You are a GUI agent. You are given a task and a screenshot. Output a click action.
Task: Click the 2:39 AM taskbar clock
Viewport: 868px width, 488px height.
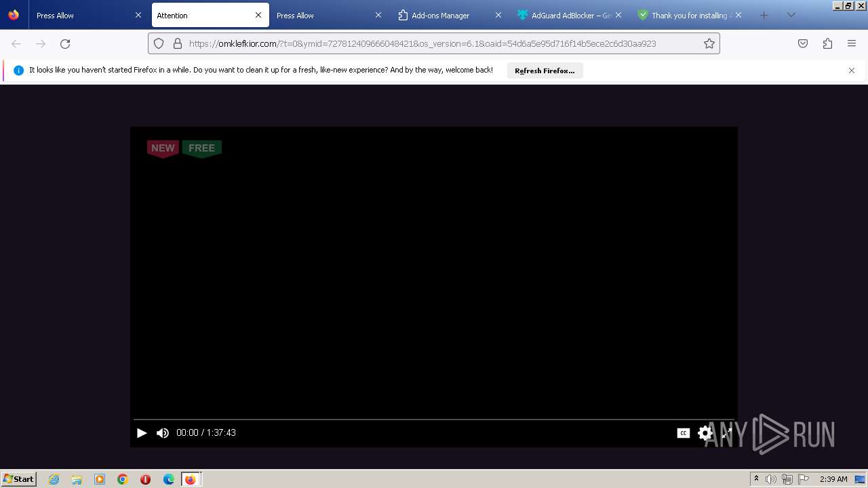tap(833, 479)
